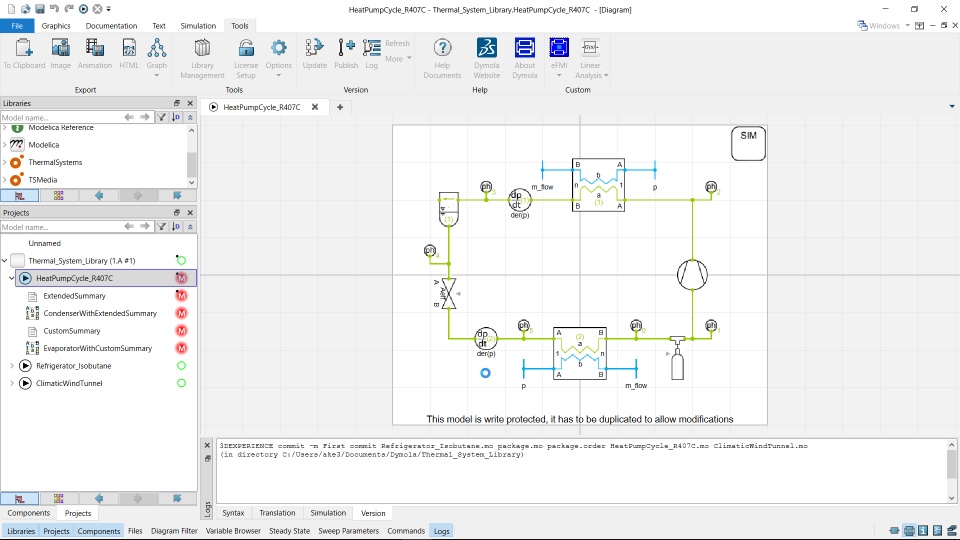This screenshot has width=960, height=540.
Task: Open License Setup
Action: click(246, 58)
